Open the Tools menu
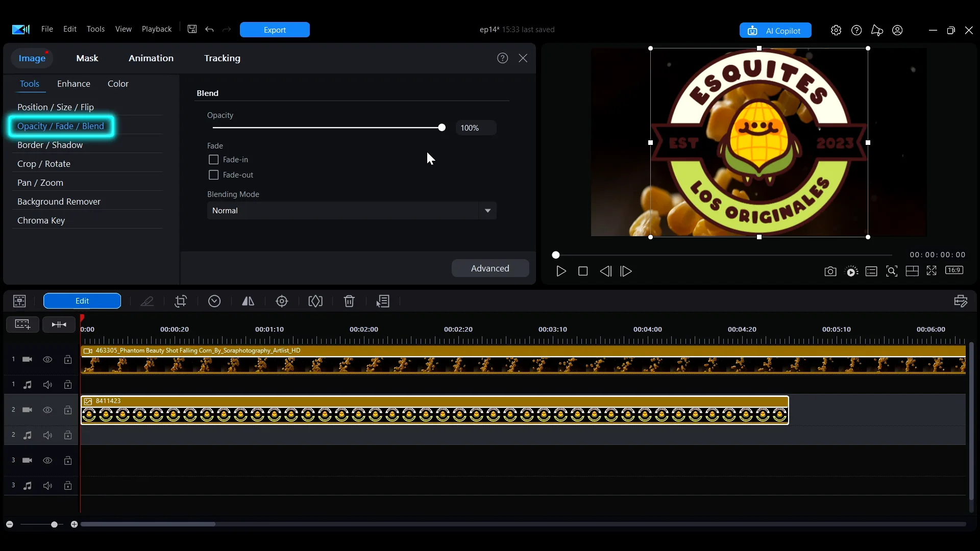This screenshot has width=980, height=551. pos(95,29)
